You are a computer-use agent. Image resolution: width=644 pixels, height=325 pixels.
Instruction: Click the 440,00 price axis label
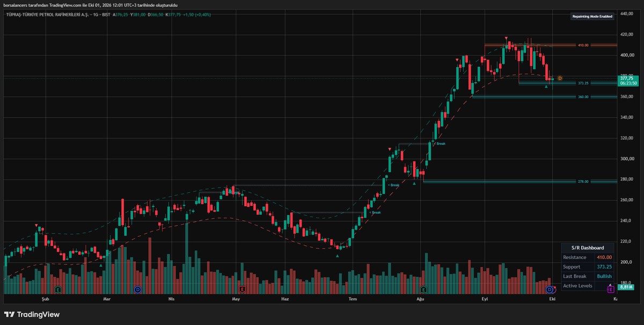pos(627,13)
